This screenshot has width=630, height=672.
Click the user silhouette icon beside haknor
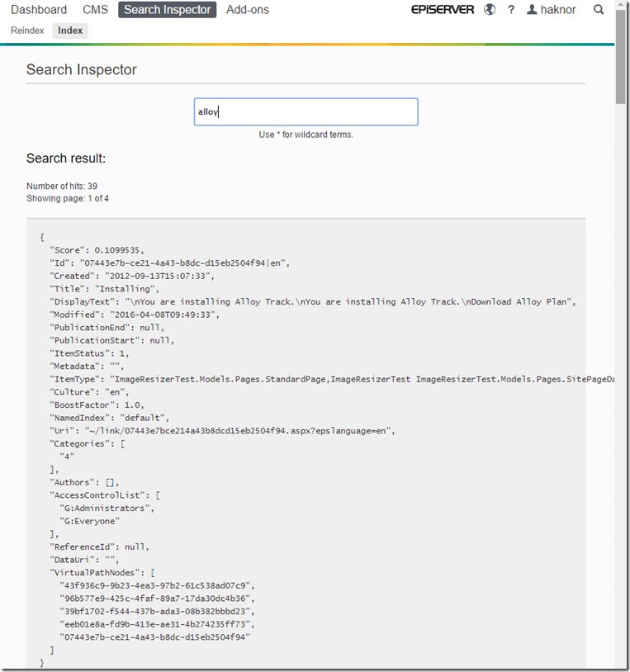pos(532,10)
